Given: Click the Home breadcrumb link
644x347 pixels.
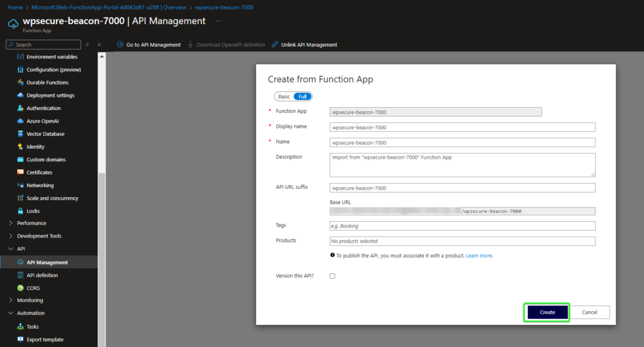Looking at the screenshot, I should (14, 7).
